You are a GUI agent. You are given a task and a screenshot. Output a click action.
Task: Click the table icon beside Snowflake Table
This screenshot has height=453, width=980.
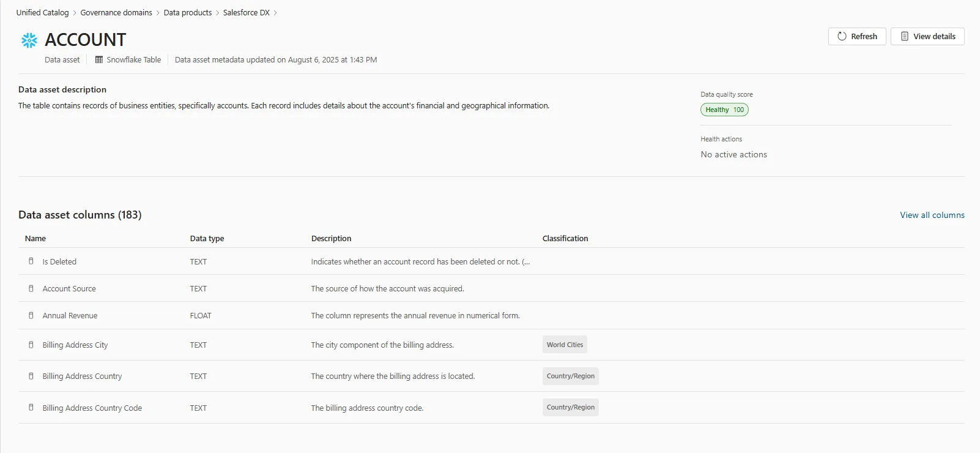(99, 60)
